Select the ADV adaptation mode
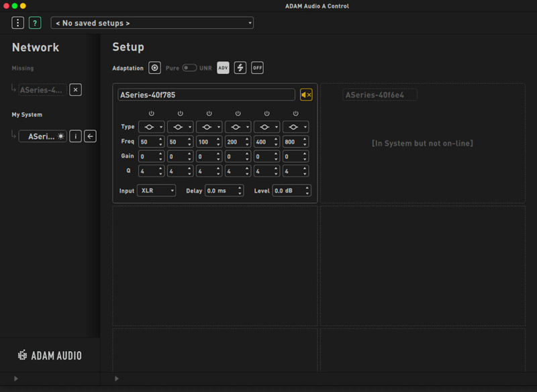The height and width of the screenshot is (392, 537). (224, 68)
